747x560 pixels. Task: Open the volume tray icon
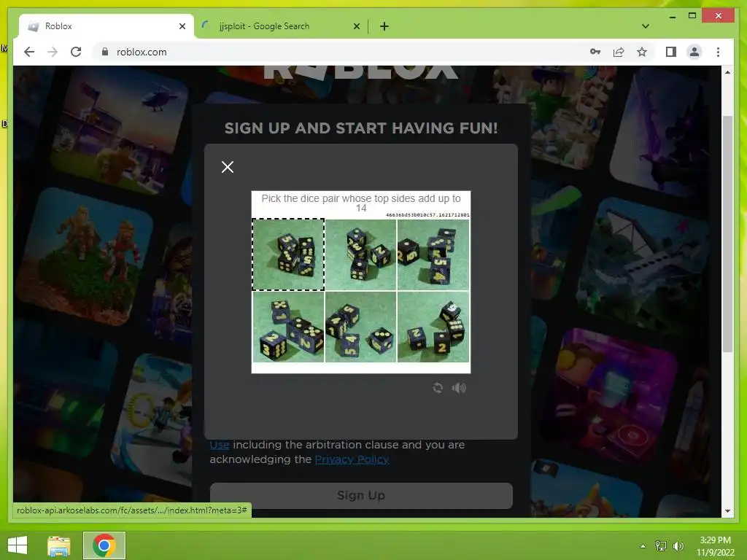(x=678, y=546)
